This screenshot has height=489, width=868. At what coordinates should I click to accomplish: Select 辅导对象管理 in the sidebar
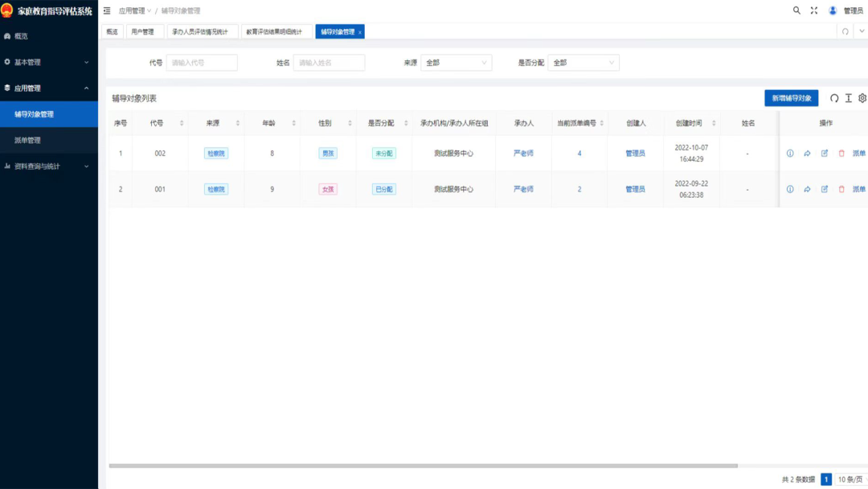49,114
